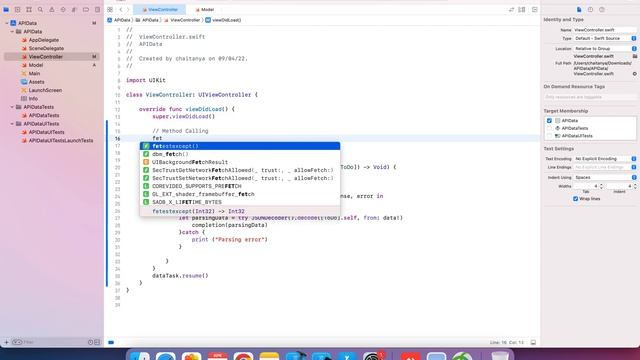Select GL_EXT_shader_framebuffer_fetch autocomplete suggestion
Viewport: 640px width, 360px height.
[x=240, y=194]
